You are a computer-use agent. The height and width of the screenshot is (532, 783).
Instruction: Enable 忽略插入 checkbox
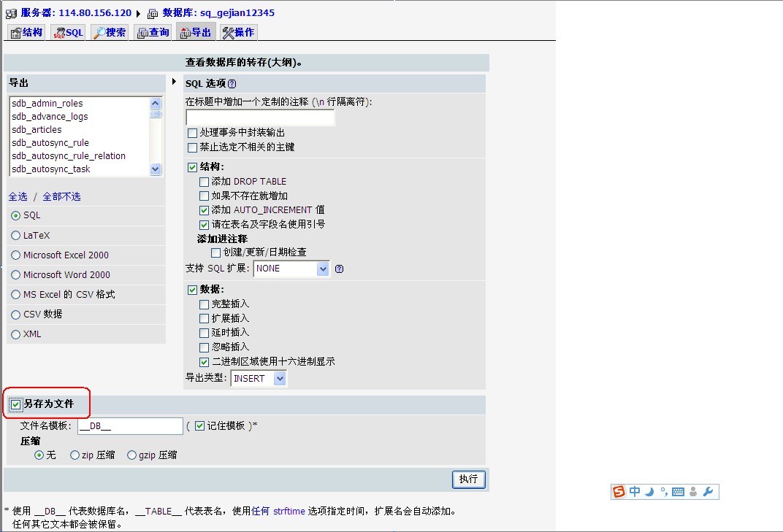(204, 347)
